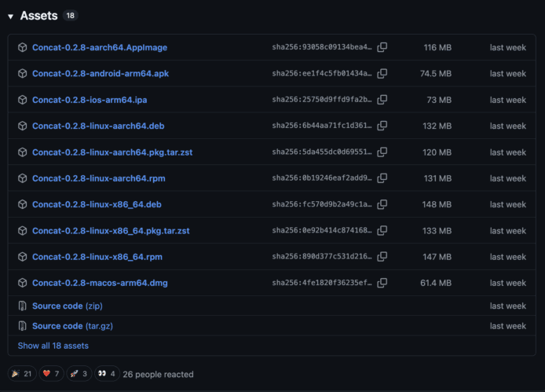Copy sha256 hash for android-arm64.apk

(x=382, y=73)
